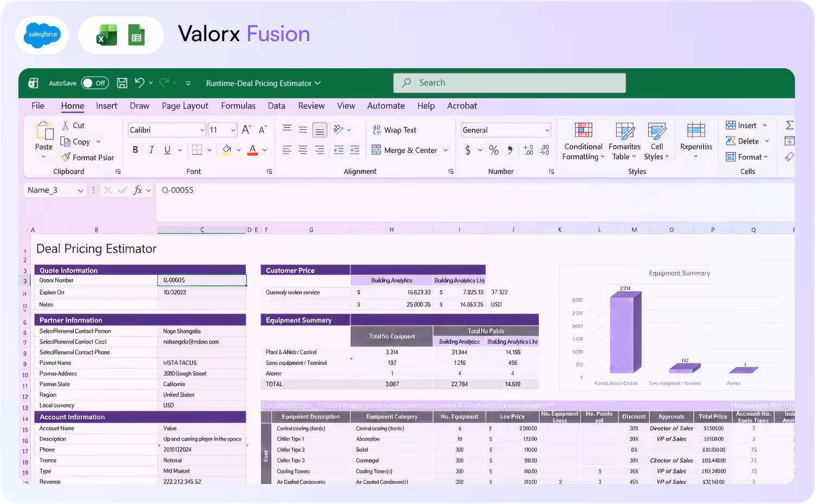This screenshot has width=815, height=504.
Task: Apply Merge & Center to cells
Action: pyautogui.click(x=406, y=150)
